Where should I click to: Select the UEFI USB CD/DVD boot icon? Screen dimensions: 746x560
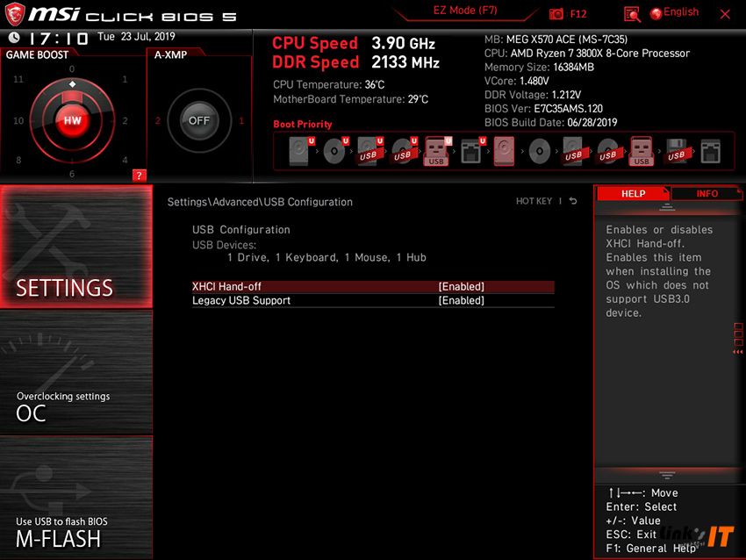(404, 151)
